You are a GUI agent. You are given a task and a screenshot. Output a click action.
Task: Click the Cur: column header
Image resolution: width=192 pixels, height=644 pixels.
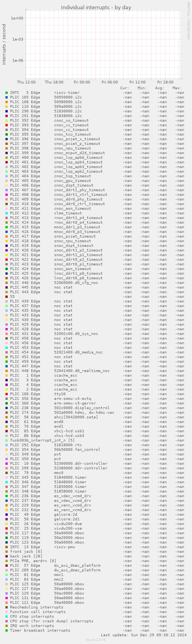(x=125, y=88)
